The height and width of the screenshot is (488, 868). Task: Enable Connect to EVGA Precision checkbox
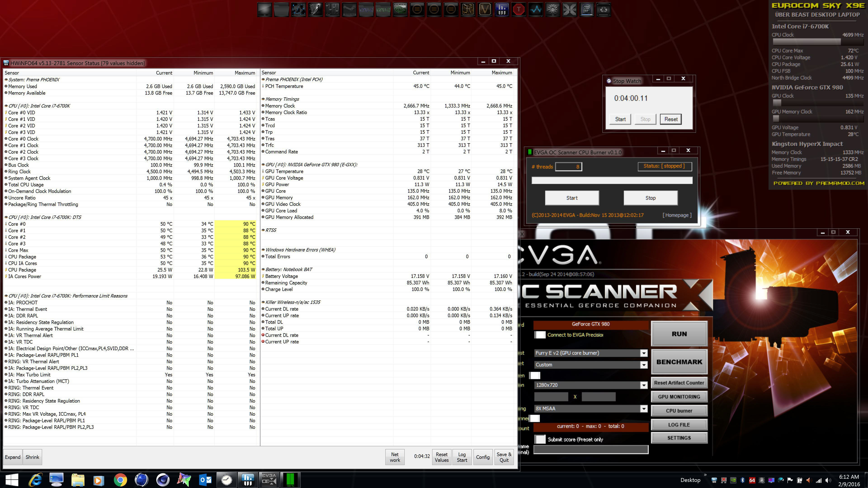click(x=540, y=335)
